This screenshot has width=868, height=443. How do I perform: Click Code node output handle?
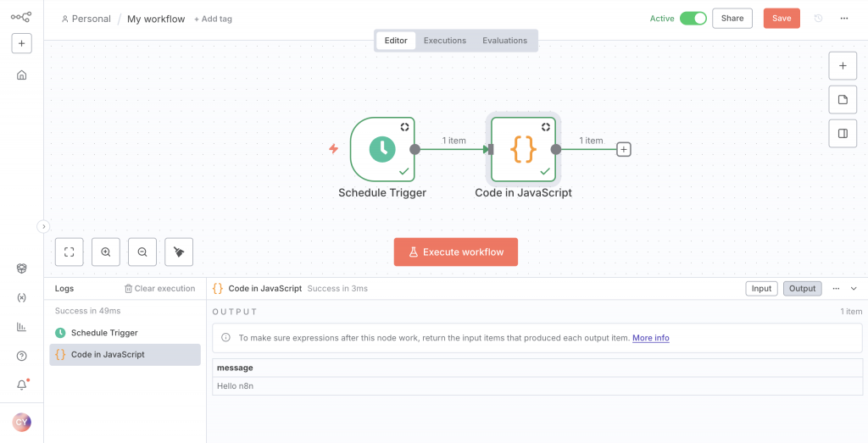pos(556,149)
